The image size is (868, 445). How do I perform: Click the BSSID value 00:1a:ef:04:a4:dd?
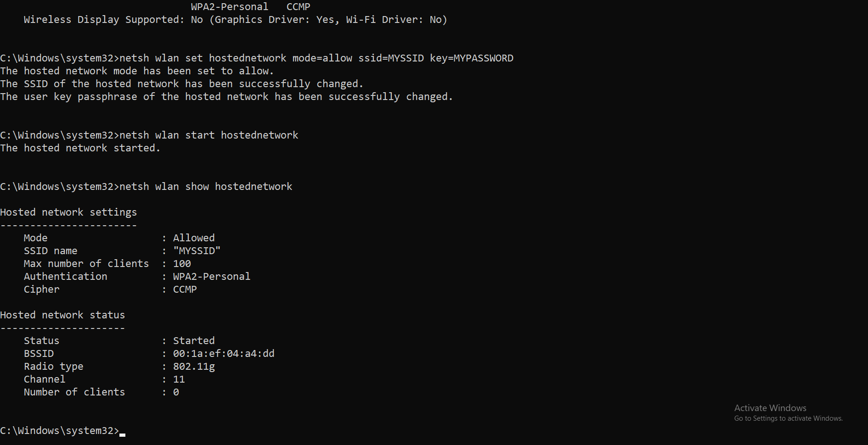click(223, 354)
